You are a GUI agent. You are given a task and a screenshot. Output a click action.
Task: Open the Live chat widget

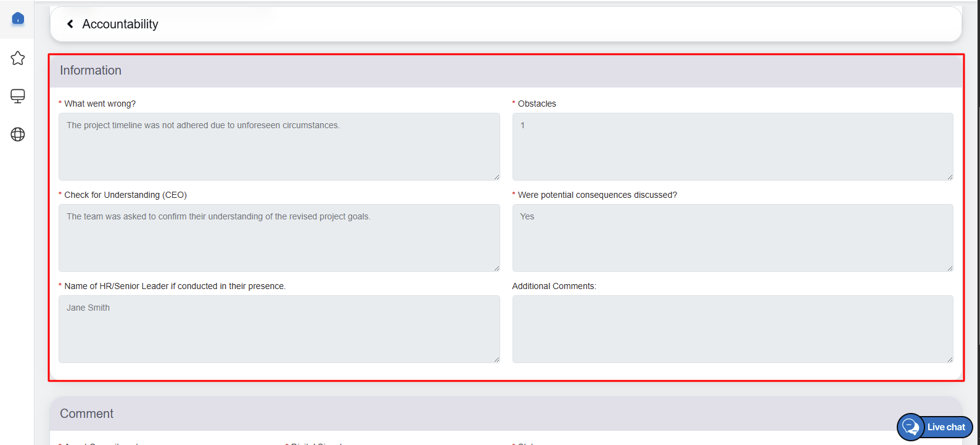[x=935, y=427]
